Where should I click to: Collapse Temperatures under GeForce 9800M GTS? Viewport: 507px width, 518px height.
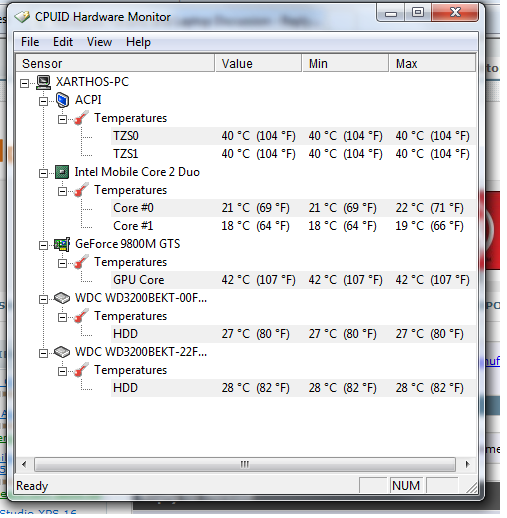click(x=62, y=263)
